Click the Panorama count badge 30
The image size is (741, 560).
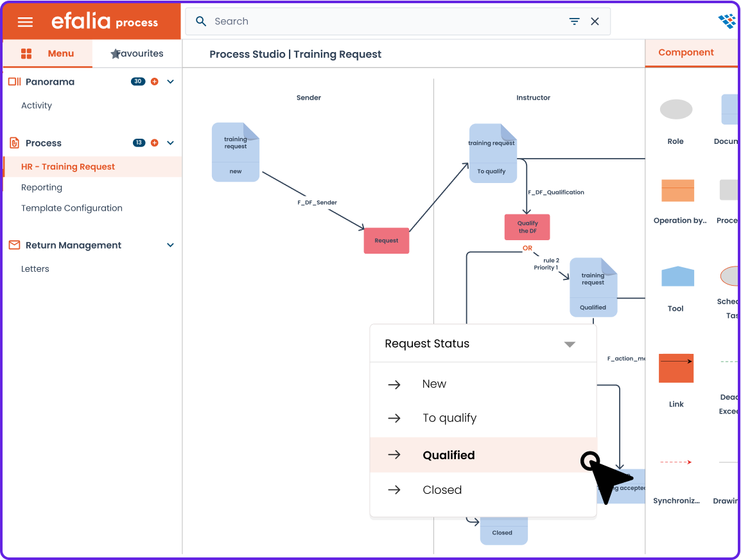138,82
